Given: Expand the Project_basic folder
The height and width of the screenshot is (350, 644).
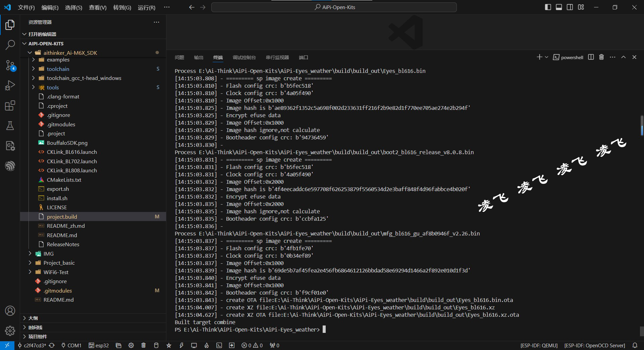Looking at the screenshot, I should tap(93, 263).
